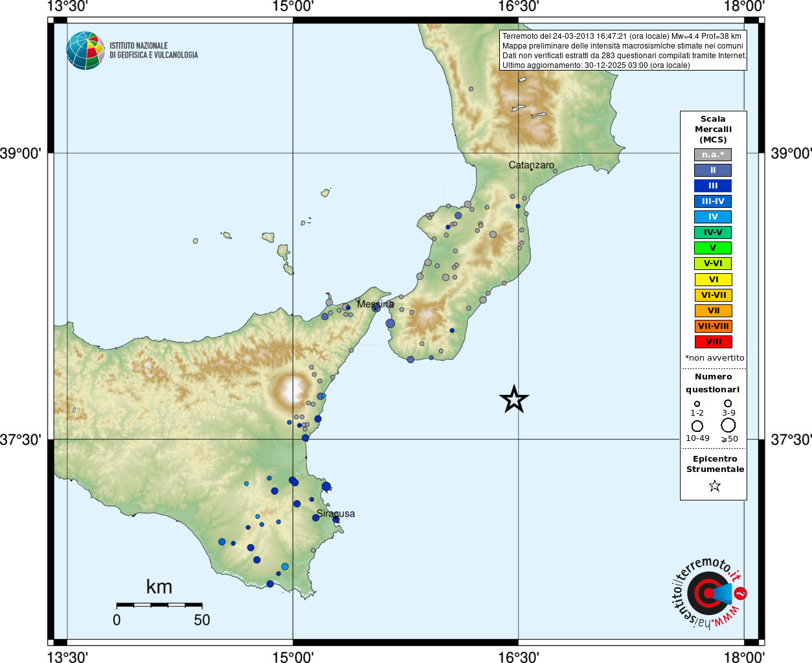Select the intensity VI-VII legend swatch
The width and height of the screenshot is (812, 663).
pos(713,295)
